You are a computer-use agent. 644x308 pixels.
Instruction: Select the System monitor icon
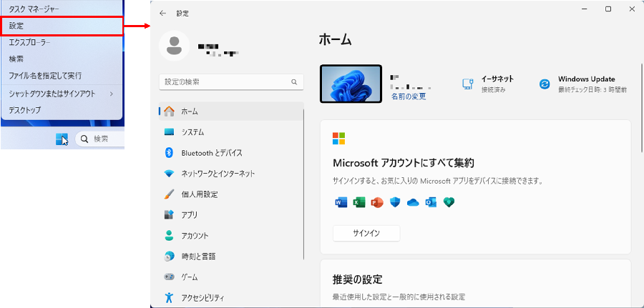point(169,132)
